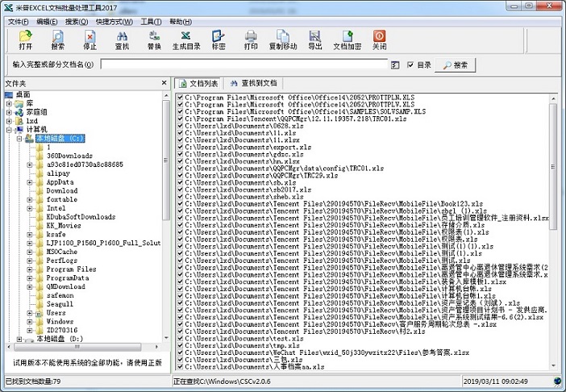Click the globe icon in status bar
Viewport: 566px width, 392px height.
point(559,382)
